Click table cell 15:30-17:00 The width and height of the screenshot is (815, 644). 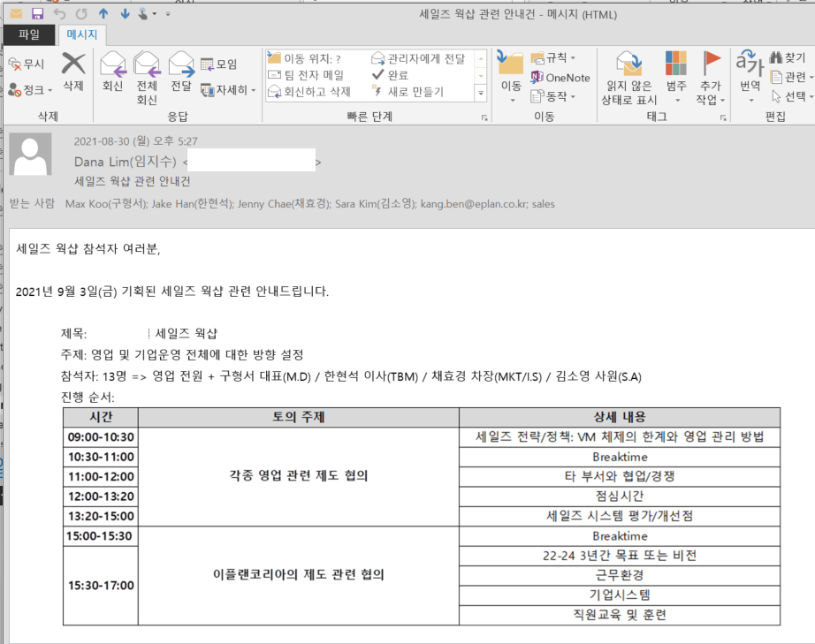[101, 586]
